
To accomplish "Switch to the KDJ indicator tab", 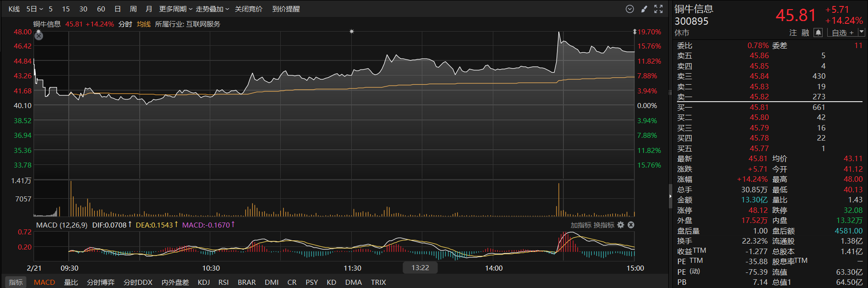I will click(204, 282).
